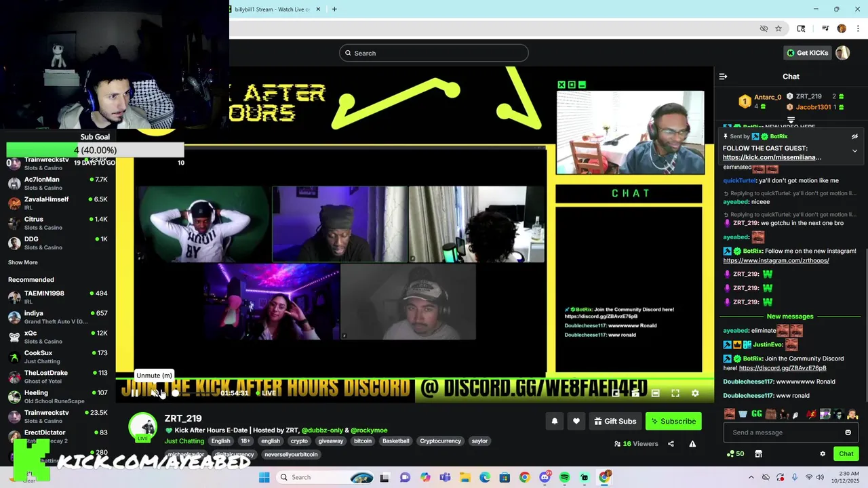Viewport: 868px width, 488px height.
Task: Select the crypto tag
Action: point(299,441)
